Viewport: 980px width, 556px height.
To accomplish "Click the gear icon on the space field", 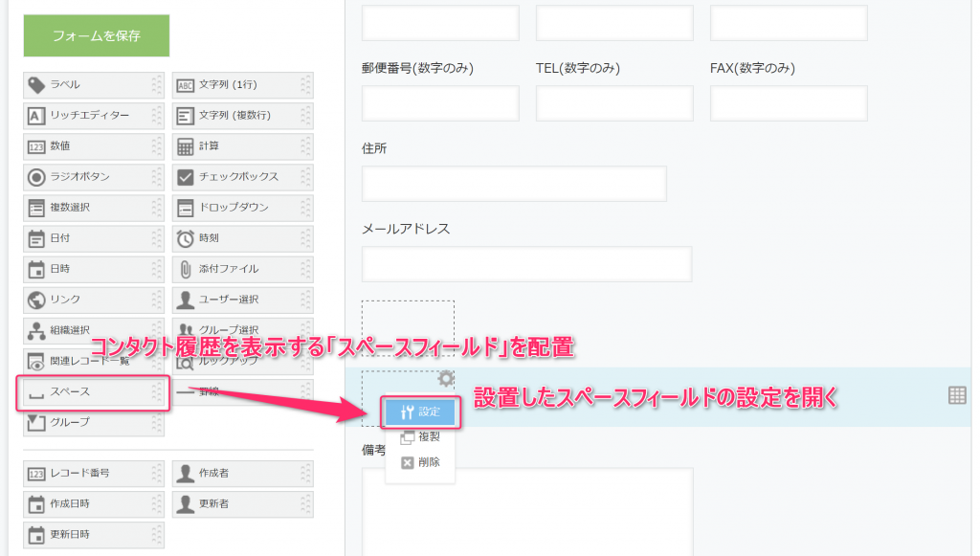I will click(x=446, y=378).
